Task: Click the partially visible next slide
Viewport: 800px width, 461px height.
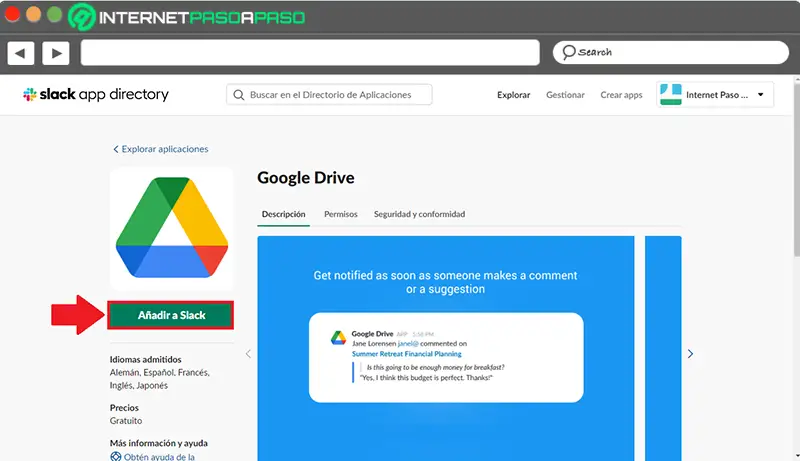Action: pos(663,348)
